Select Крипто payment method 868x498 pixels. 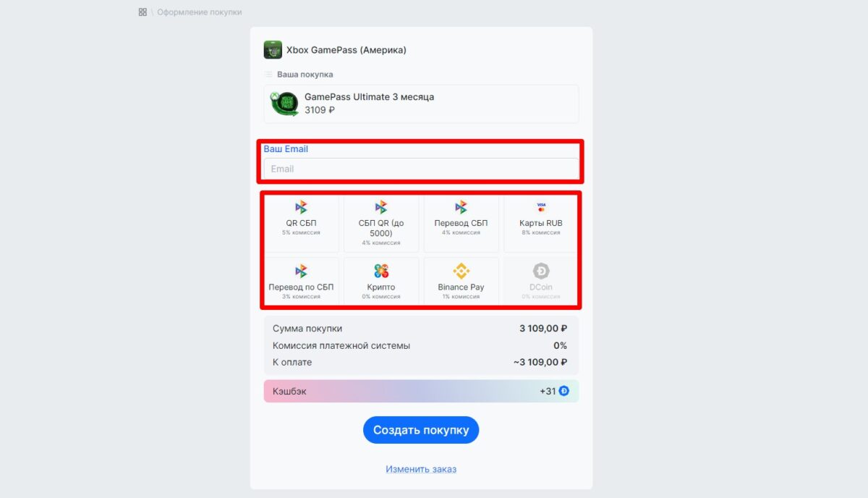pos(381,281)
